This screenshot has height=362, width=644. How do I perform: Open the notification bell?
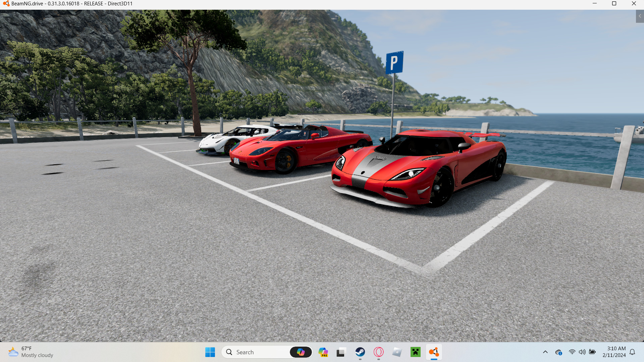[632, 352]
